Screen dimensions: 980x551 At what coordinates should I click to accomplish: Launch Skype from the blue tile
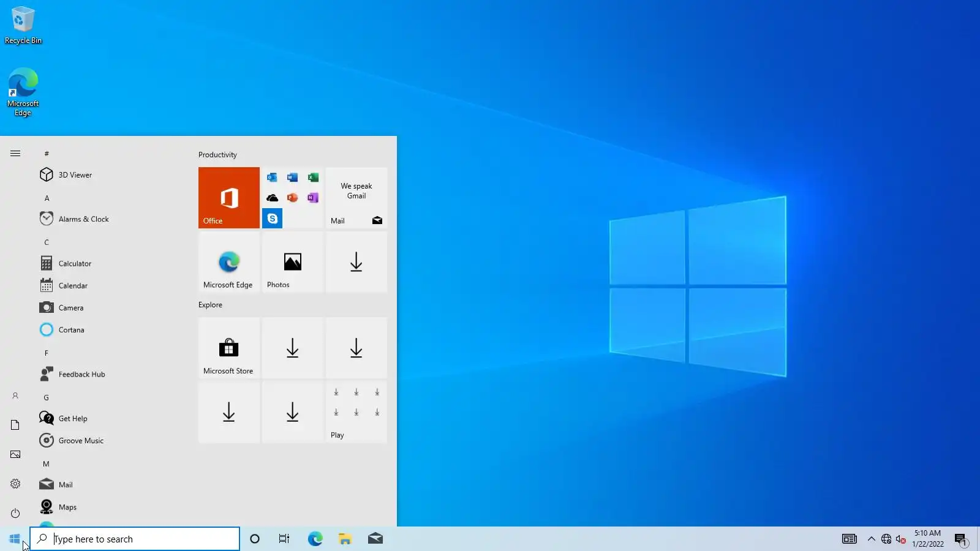click(x=273, y=219)
